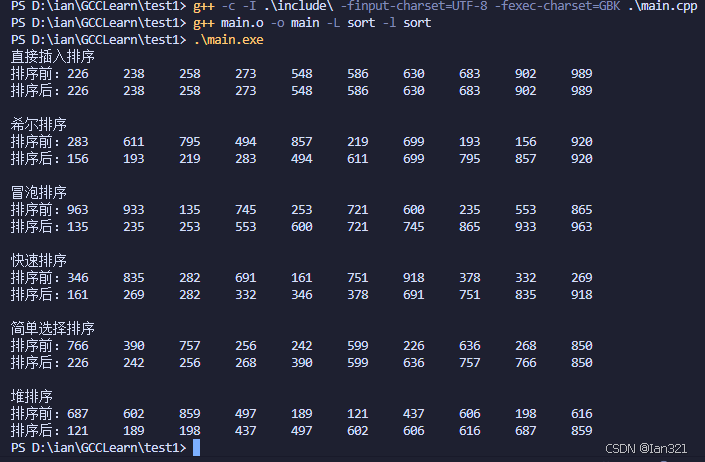The width and height of the screenshot is (705, 462).
Task: Click 687 in 堆排序 排序前 row
Action: click(78, 414)
